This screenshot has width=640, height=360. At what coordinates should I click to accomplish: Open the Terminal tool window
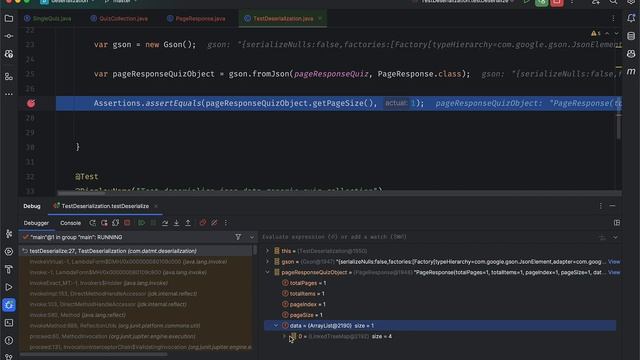pyautogui.click(x=9, y=323)
